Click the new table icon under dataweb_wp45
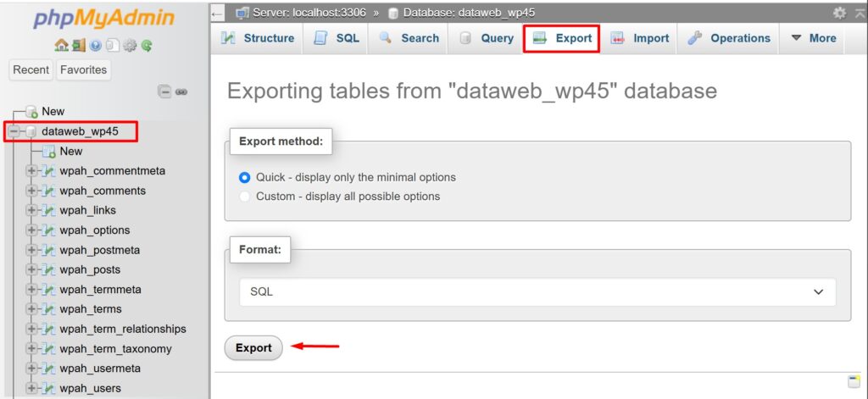The width and height of the screenshot is (868, 399). [x=49, y=152]
